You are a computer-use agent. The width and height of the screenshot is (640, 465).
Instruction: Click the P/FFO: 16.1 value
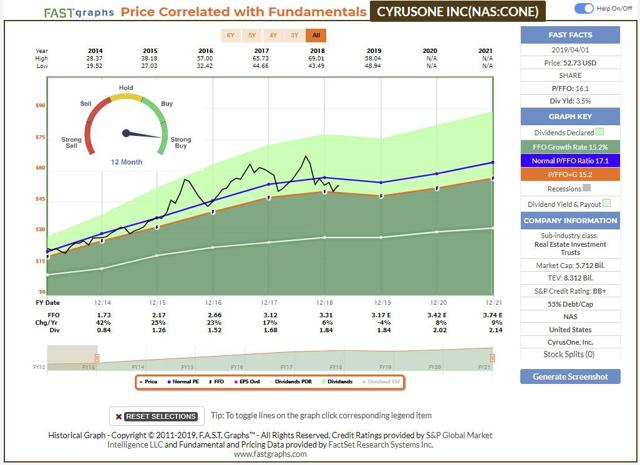[x=570, y=89]
